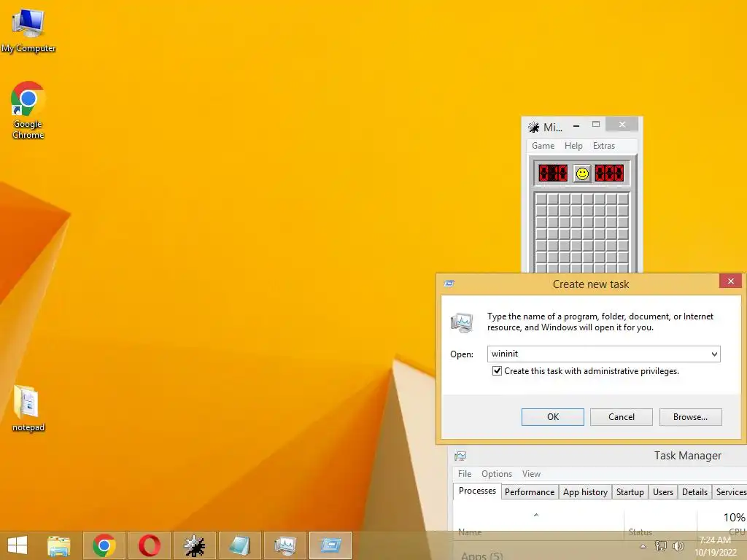The width and height of the screenshot is (747, 560).
Task: Switch to the Users tab
Action: [663, 492]
